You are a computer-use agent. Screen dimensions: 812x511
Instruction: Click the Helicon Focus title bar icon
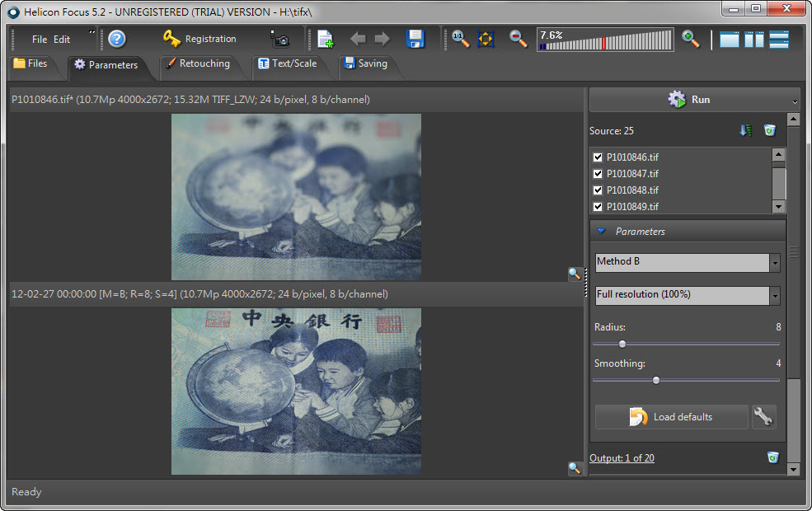pos(13,12)
